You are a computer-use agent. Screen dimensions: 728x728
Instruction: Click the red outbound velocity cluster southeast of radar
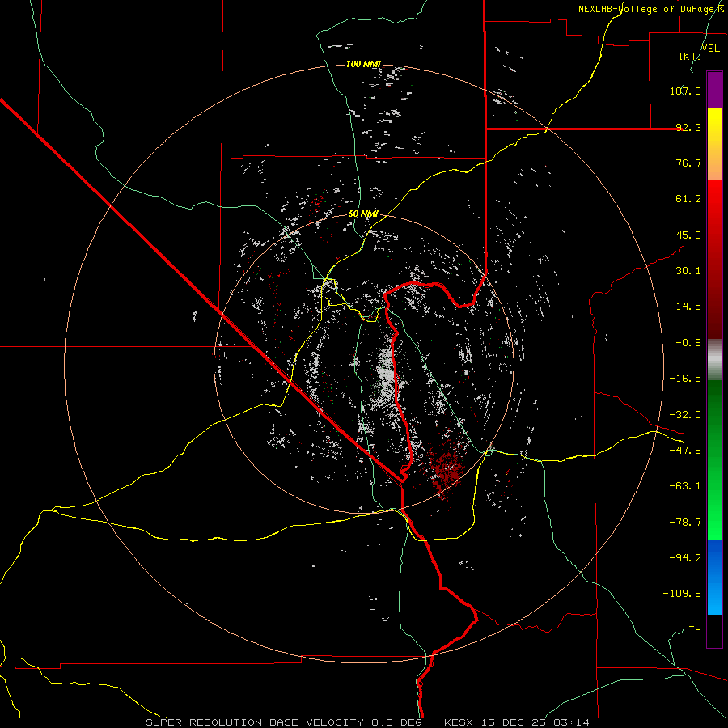(445, 468)
